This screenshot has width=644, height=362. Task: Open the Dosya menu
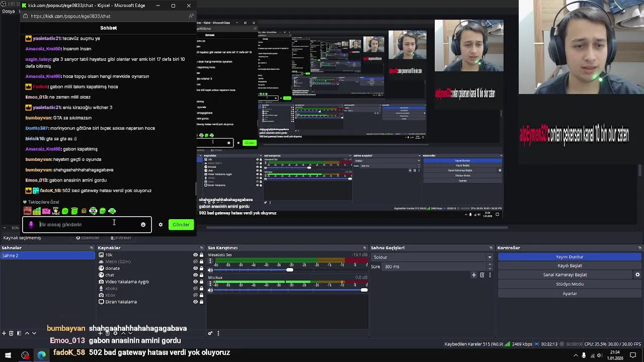8,11
